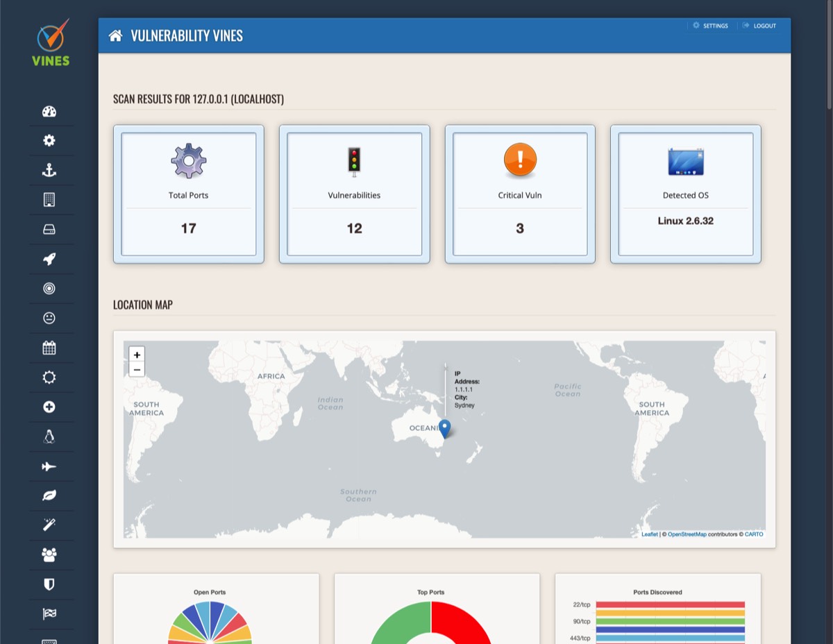Image resolution: width=833 pixels, height=644 pixels.
Task: Click the '22/tcp' axis label
Action: (x=582, y=604)
